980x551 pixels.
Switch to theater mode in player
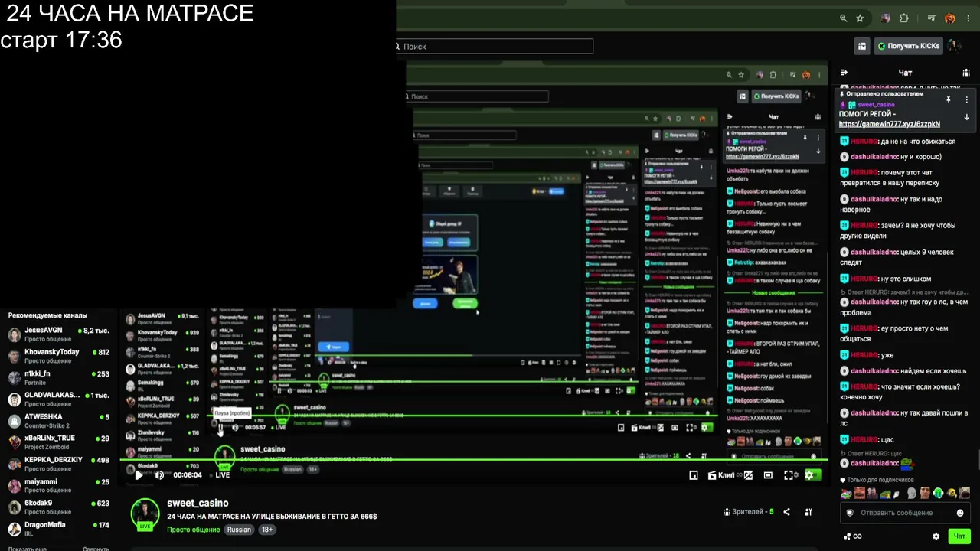(x=768, y=475)
